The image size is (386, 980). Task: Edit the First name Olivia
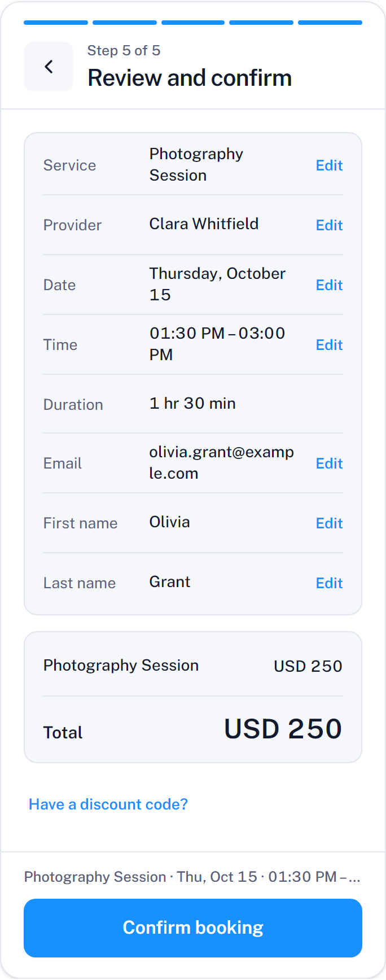pyautogui.click(x=329, y=523)
